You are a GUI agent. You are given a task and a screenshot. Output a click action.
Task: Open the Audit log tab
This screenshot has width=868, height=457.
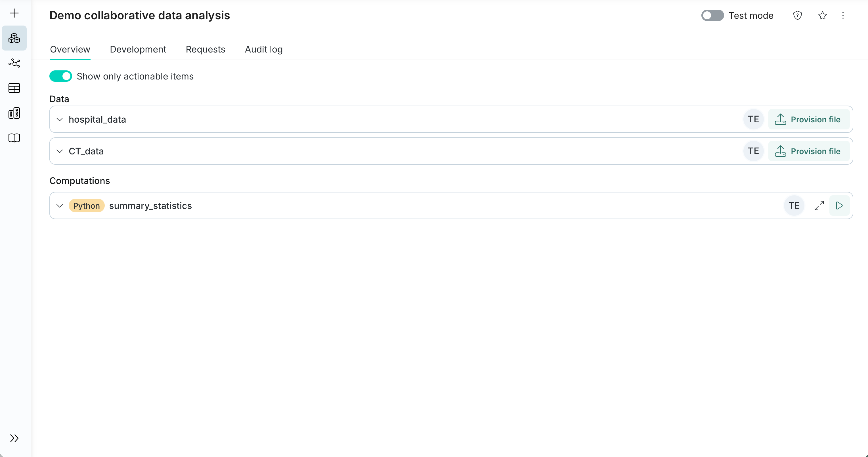tap(263, 49)
